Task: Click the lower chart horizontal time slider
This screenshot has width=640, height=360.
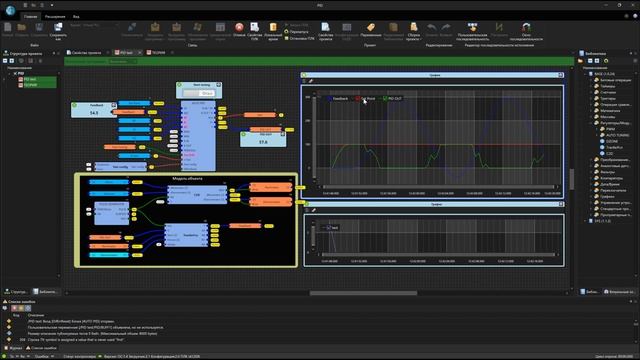Action: pyautogui.click(x=439, y=255)
